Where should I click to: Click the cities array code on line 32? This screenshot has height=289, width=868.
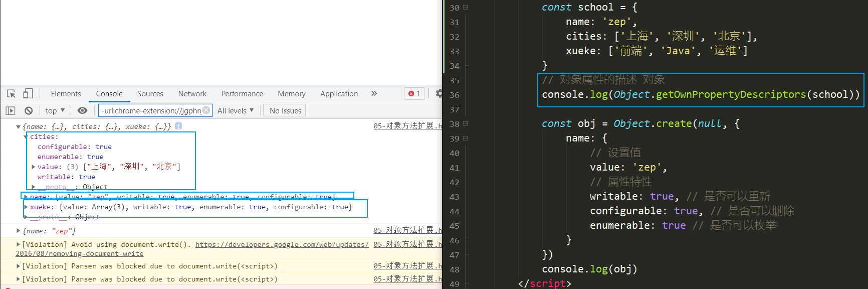coord(662,36)
